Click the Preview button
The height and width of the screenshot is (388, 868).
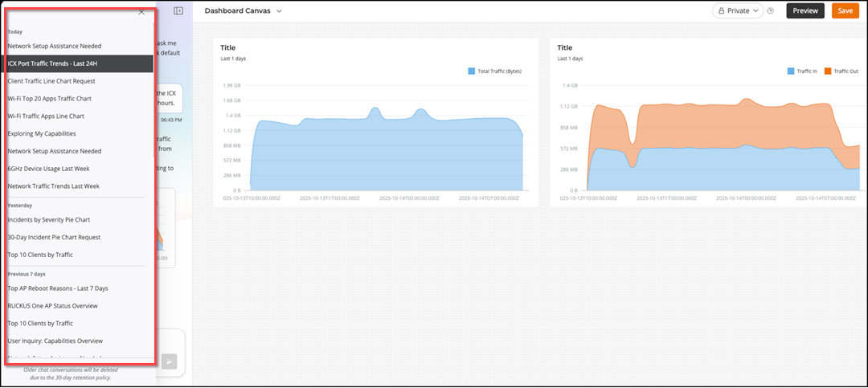tap(805, 11)
